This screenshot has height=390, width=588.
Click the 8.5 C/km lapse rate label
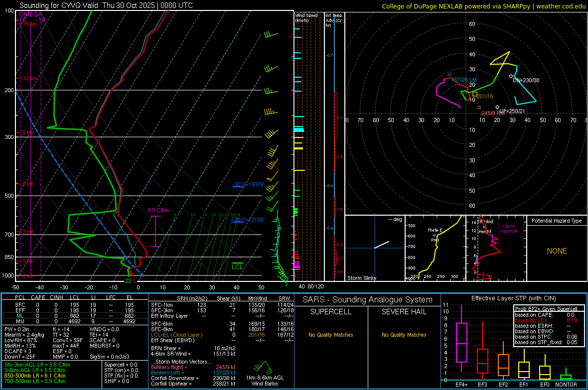coord(158,210)
